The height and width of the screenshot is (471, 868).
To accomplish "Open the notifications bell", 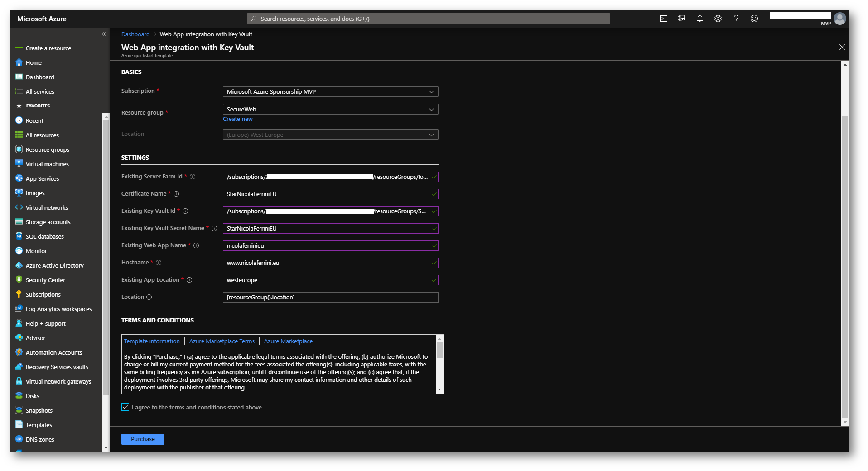I will 699,19.
